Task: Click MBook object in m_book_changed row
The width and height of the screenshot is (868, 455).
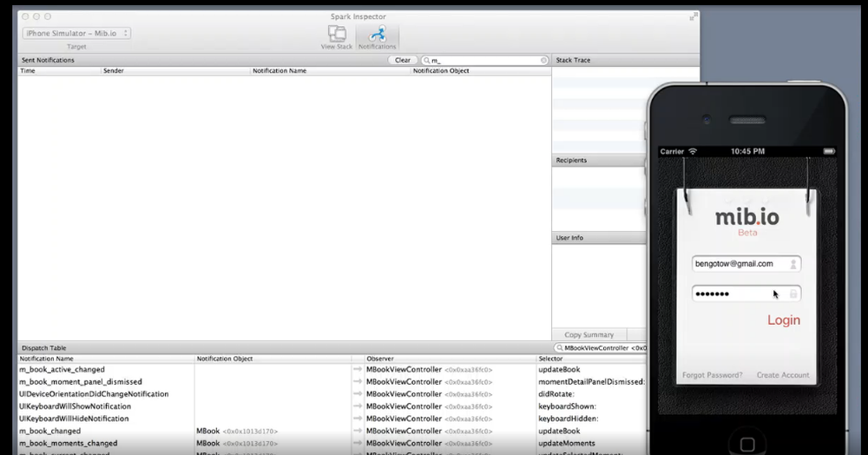Action: pyautogui.click(x=237, y=431)
